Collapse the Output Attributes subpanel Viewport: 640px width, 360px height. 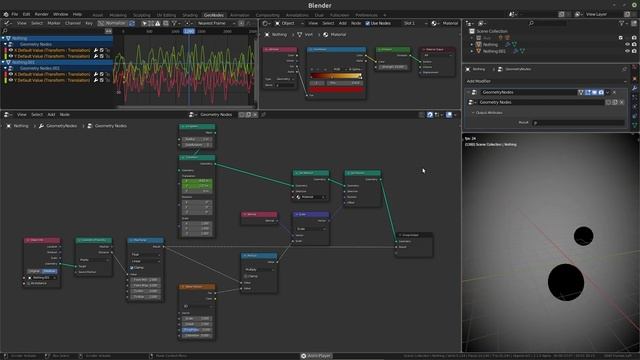click(x=473, y=113)
